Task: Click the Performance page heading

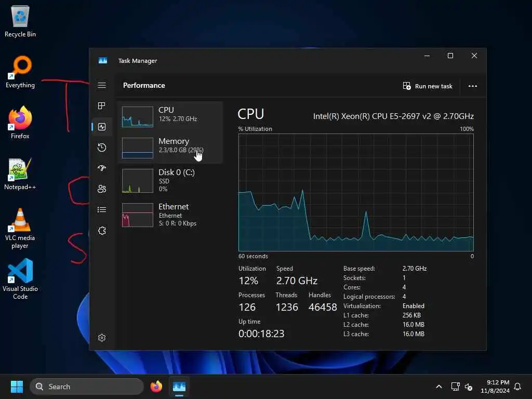Action: [x=144, y=86]
